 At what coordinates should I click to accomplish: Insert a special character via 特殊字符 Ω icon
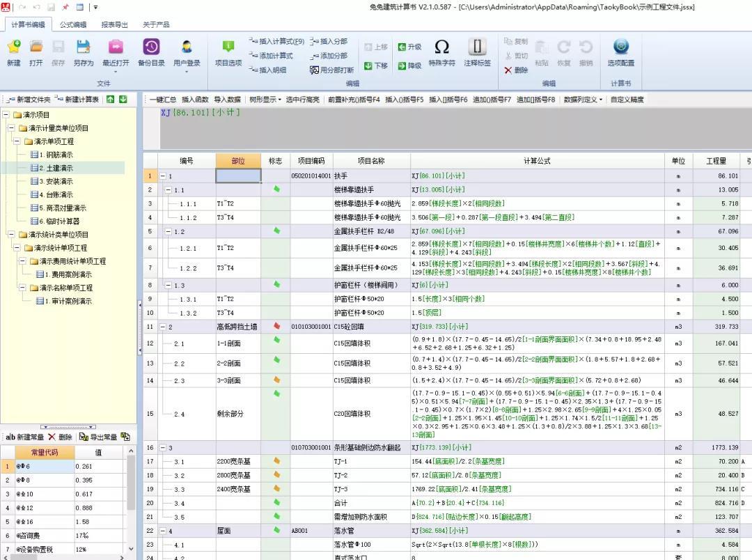[x=441, y=52]
